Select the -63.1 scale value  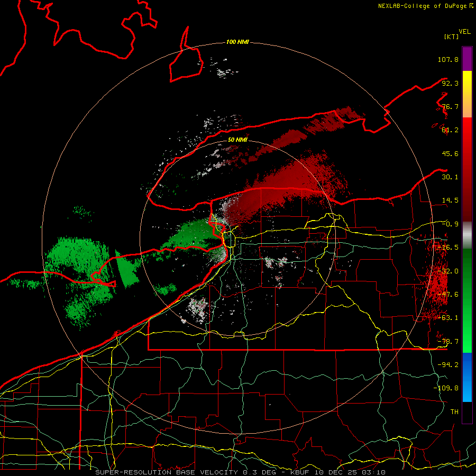click(x=448, y=318)
